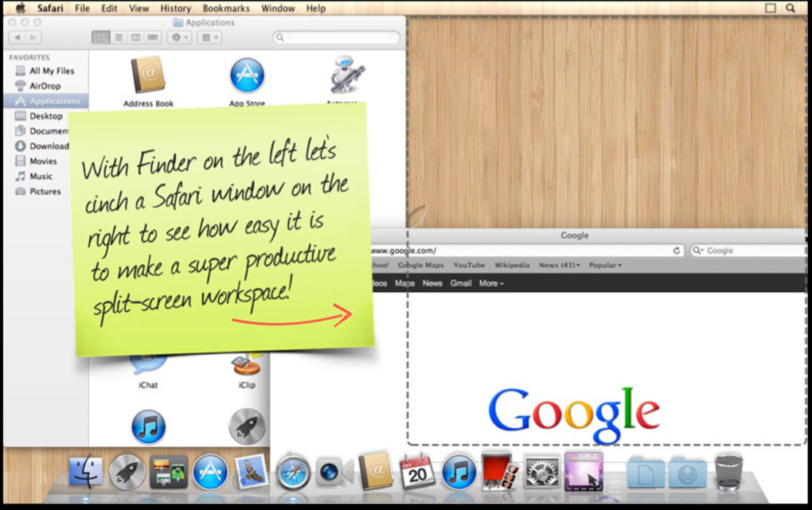Open the iTunes icon in the Finder window
The image size is (812, 510).
148,427
